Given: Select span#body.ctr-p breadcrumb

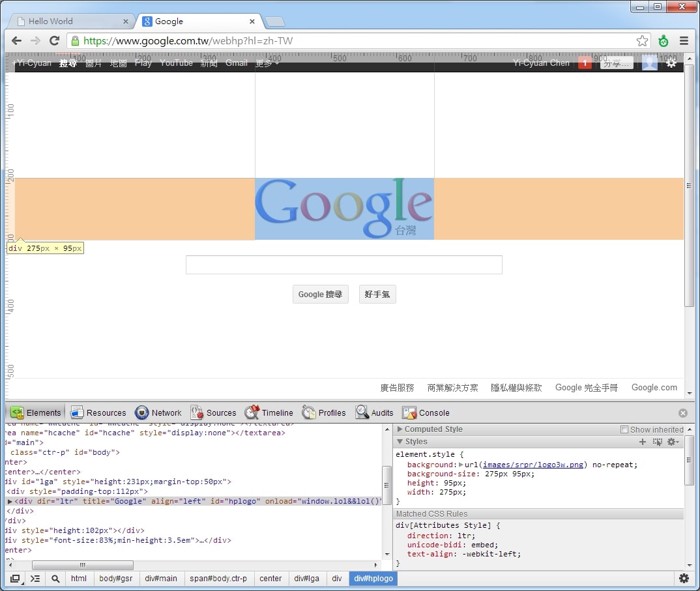Looking at the screenshot, I should tap(218, 579).
